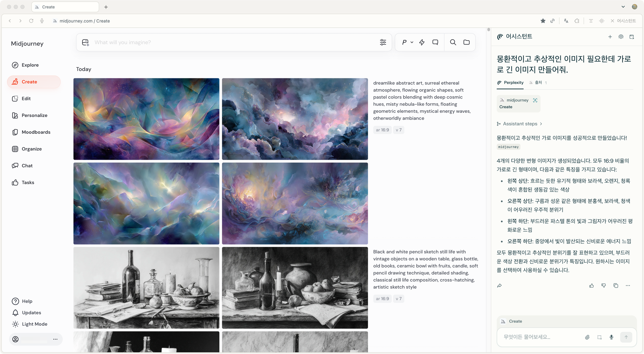Click the midjourney Create source chip

(x=518, y=103)
